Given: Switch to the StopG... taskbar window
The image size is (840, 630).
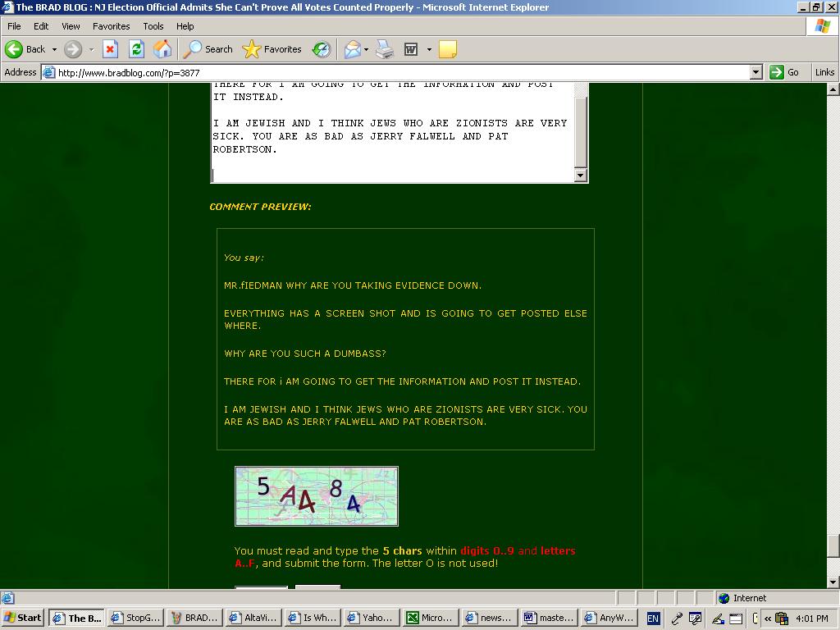Looking at the screenshot, I should [135, 618].
